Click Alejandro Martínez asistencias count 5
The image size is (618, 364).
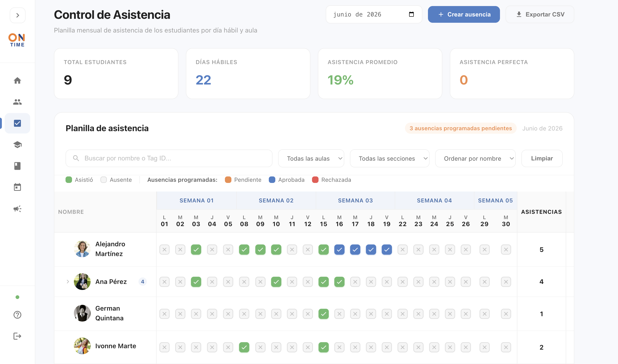541,250
